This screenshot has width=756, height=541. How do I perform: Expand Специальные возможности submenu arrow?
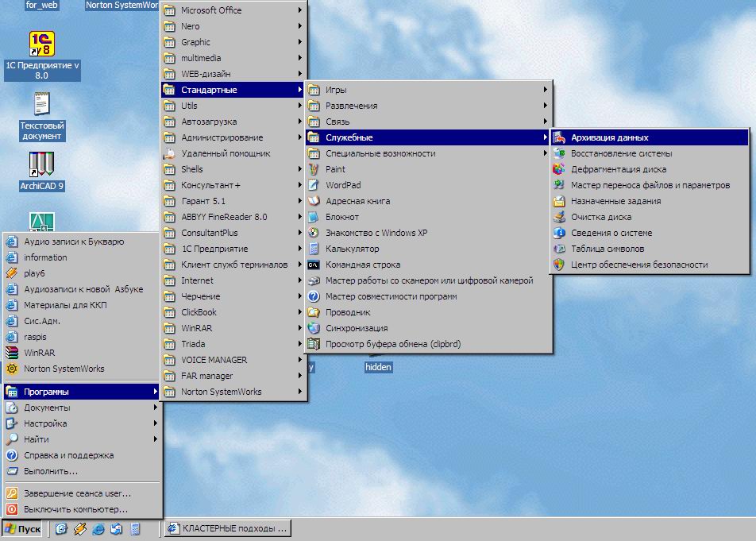(546, 153)
